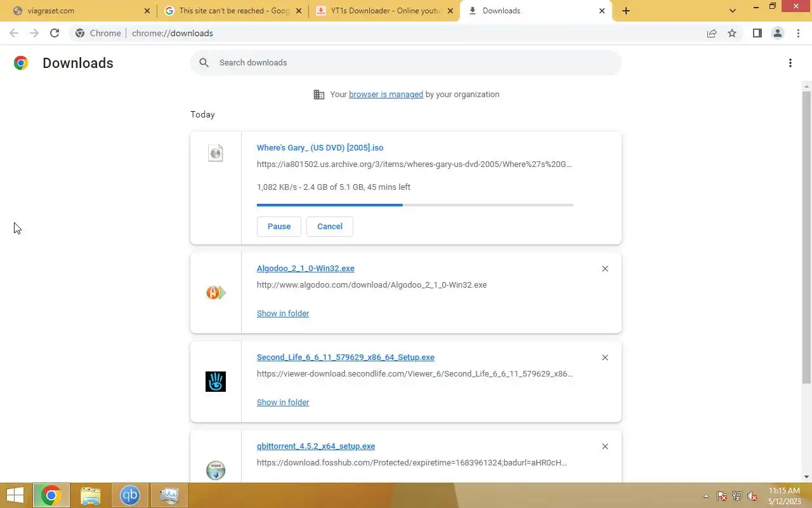The image size is (812, 508).
Task: Click the ISO download progress bar
Action: tap(415, 205)
